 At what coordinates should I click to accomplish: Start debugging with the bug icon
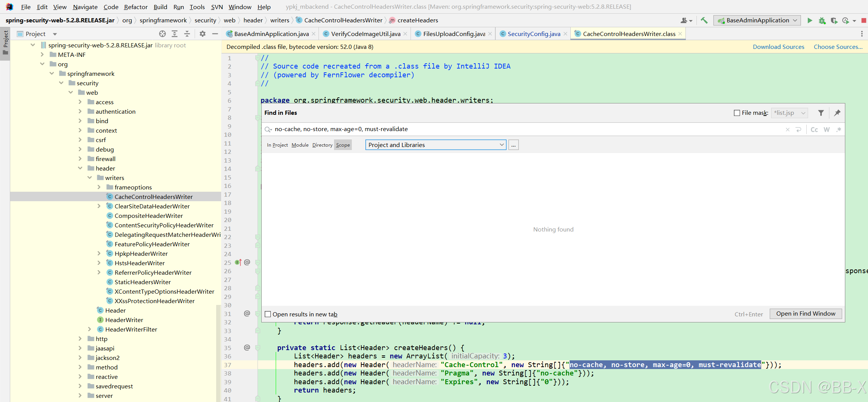[x=822, y=20]
